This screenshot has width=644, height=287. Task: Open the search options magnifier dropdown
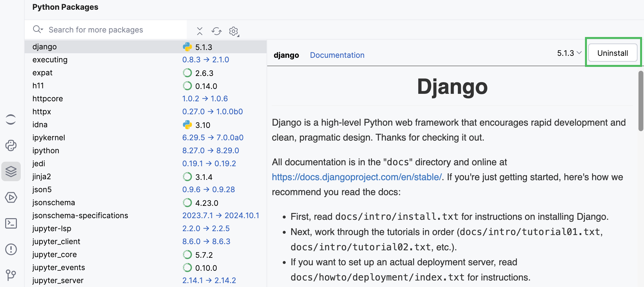[38, 30]
